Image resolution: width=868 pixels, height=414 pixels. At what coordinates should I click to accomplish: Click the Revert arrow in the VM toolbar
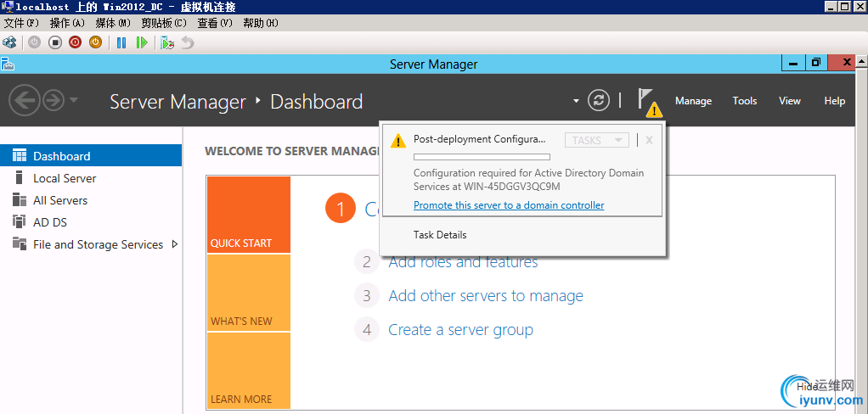point(188,42)
